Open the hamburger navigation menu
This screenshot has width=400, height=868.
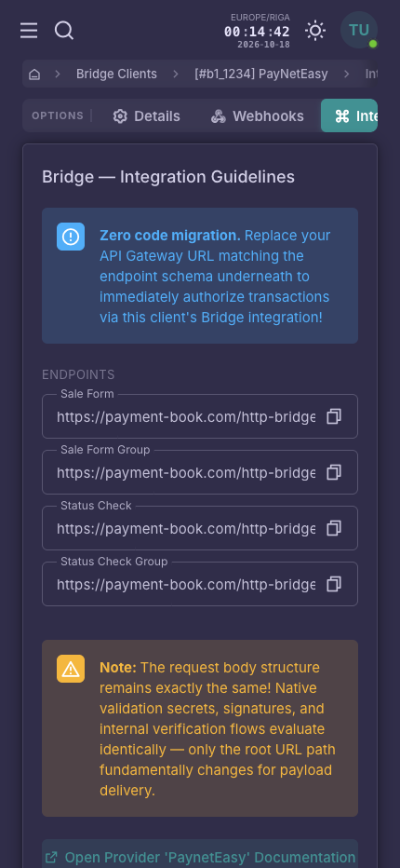(29, 31)
